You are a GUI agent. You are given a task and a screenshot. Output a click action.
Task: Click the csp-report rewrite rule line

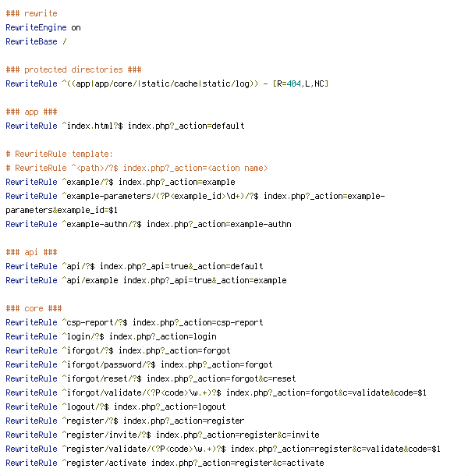coord(134,322)
